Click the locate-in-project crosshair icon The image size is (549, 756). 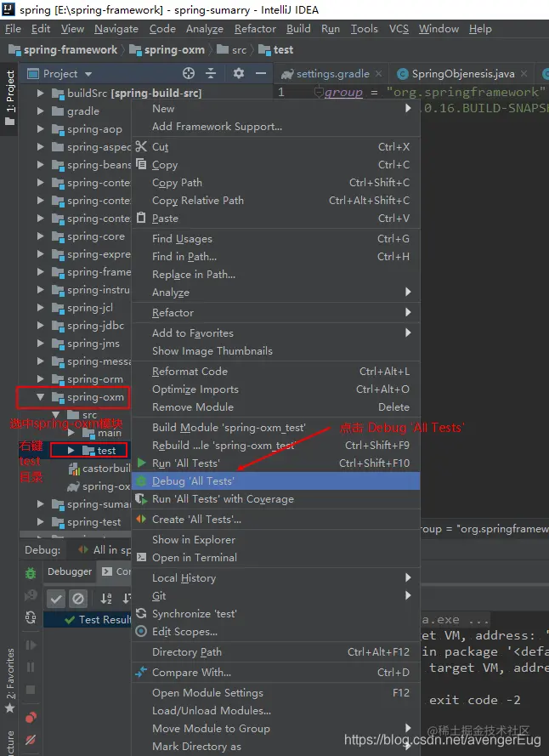[x=189, y=73]
